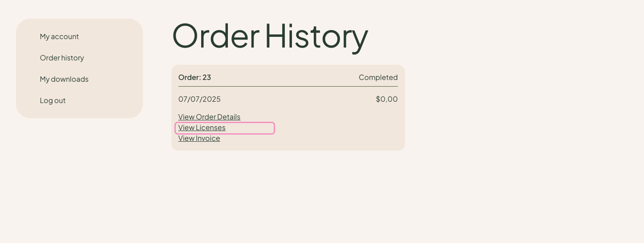Navigate to the My downloads section
This screenshot has height=243, width=644.
(x=64, y=79)
